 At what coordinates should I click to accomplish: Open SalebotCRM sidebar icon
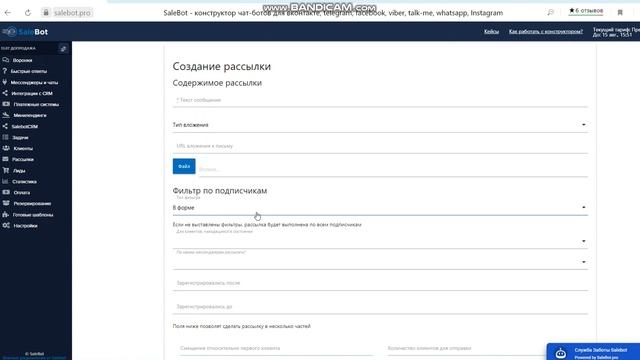[x=5, y=126]
